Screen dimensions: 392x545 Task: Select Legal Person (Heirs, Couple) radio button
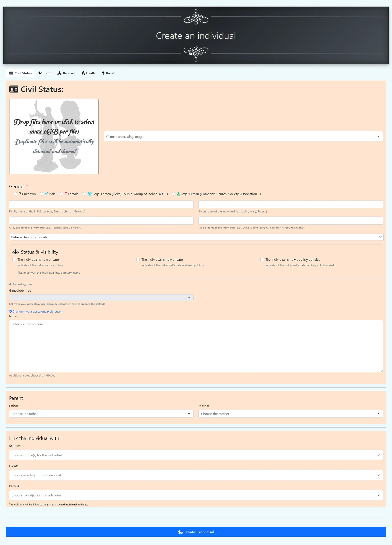click(84, 194)
